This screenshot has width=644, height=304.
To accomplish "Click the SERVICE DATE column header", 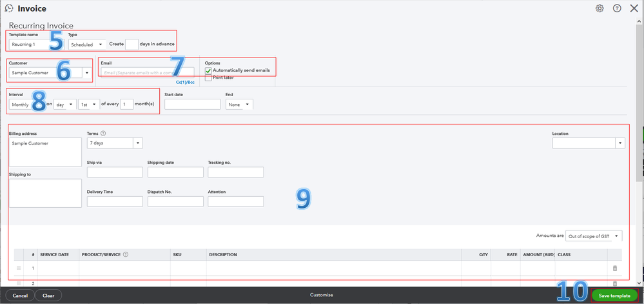I will (54, 255).
